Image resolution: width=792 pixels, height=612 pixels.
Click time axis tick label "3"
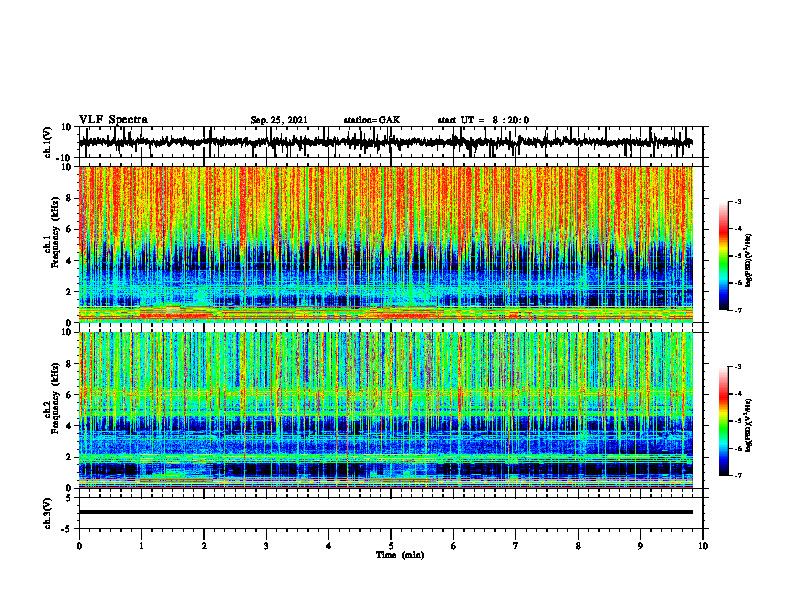(266, 546)
